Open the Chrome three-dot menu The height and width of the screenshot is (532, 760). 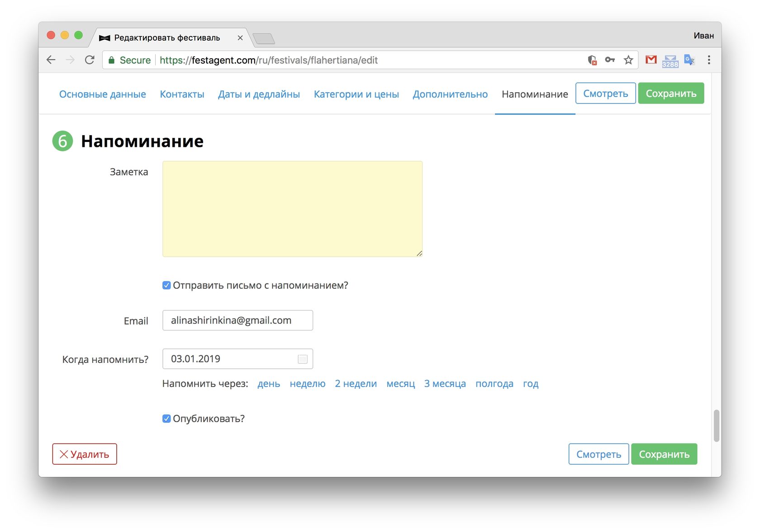(709, 60)
